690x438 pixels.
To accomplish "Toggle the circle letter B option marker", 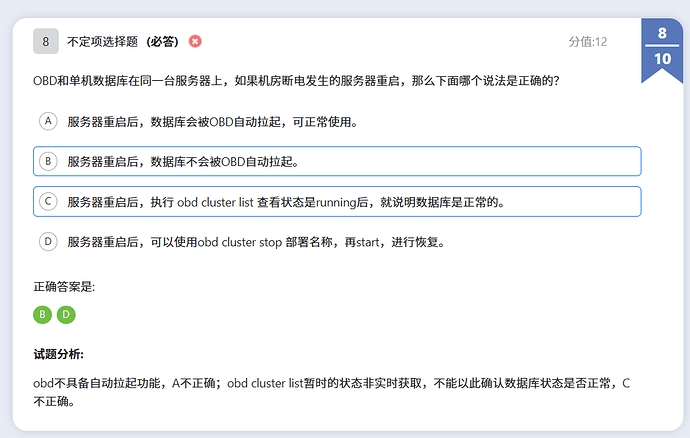I will click(47, 161).
